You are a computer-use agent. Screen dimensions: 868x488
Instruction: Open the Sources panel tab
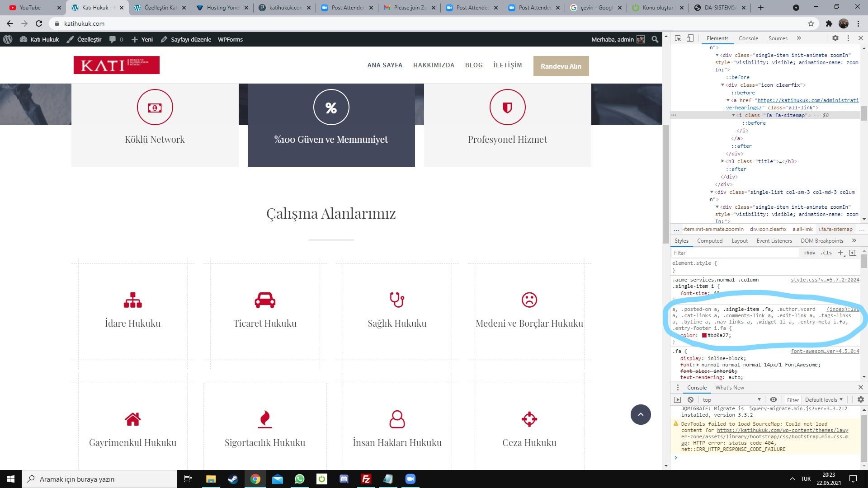(x=778, y=38)
